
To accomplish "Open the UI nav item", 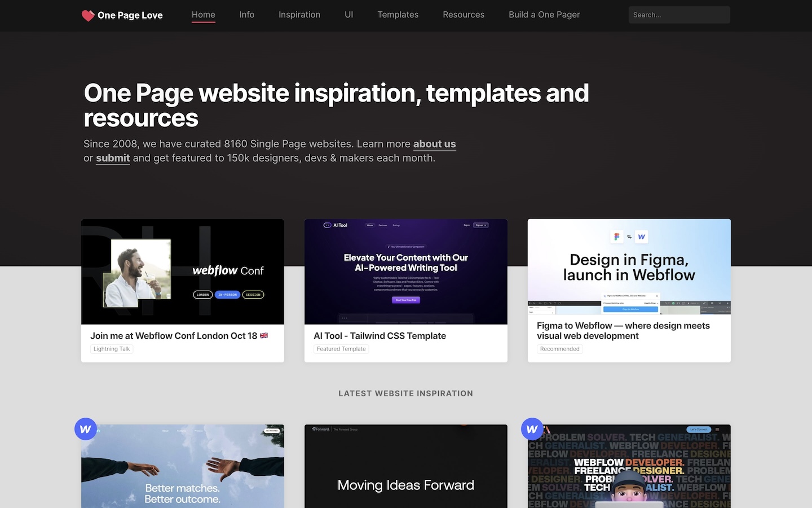I will point(349,15).
